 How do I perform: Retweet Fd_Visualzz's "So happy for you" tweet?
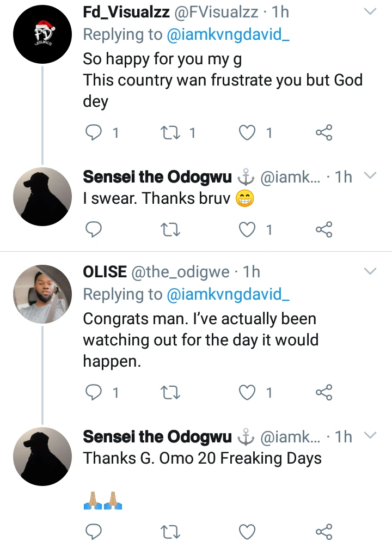[170, 132]
